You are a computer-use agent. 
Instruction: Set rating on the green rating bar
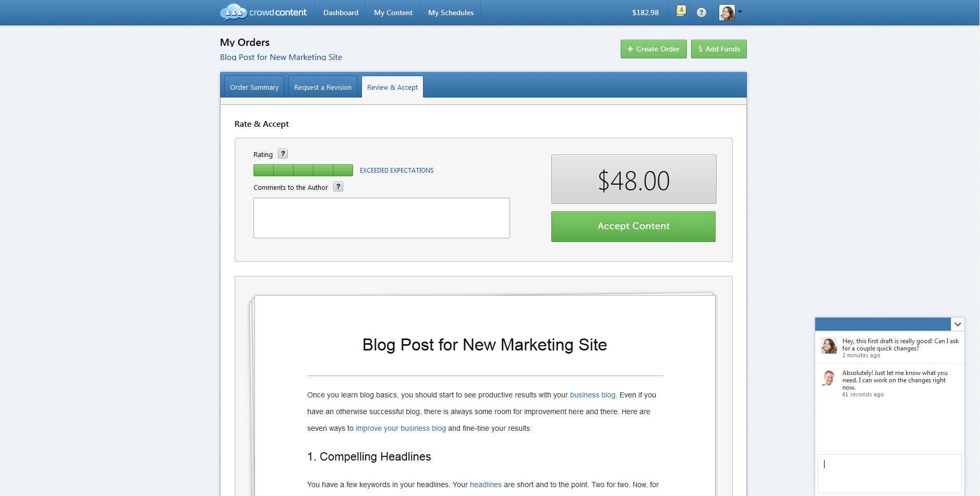click(303, 170)
